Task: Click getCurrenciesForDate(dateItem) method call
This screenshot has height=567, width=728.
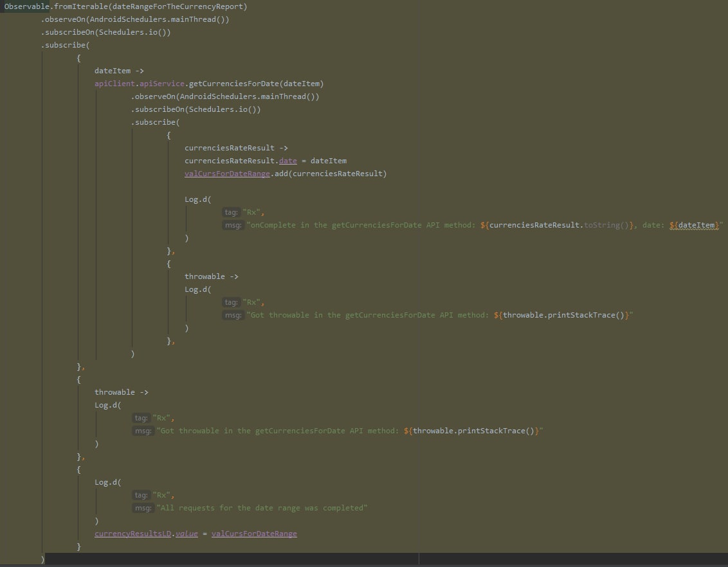Action: point(257,84)
